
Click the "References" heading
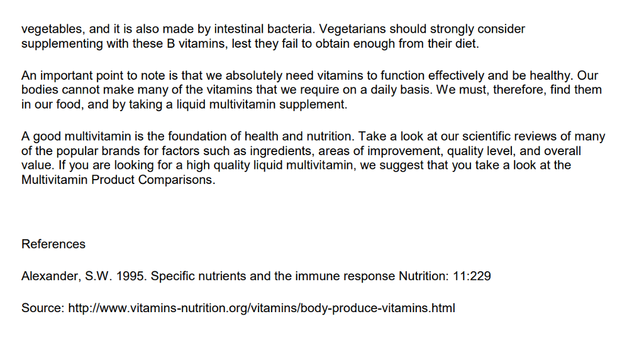53,244
